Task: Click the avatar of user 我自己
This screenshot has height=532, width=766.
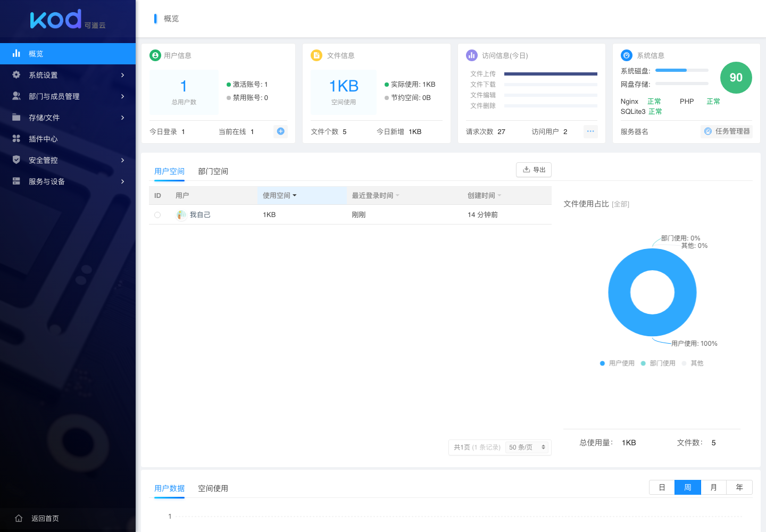Action: (x=181, y=215)
